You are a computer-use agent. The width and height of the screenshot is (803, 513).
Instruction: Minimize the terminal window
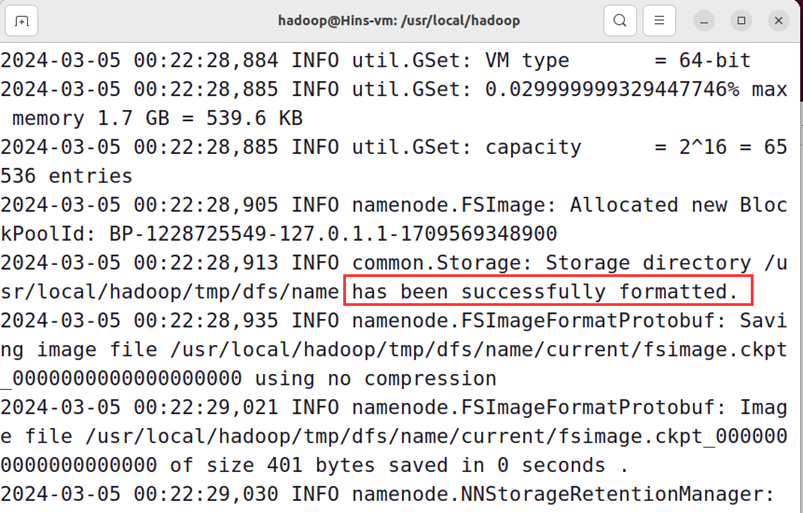pos(704,20)
